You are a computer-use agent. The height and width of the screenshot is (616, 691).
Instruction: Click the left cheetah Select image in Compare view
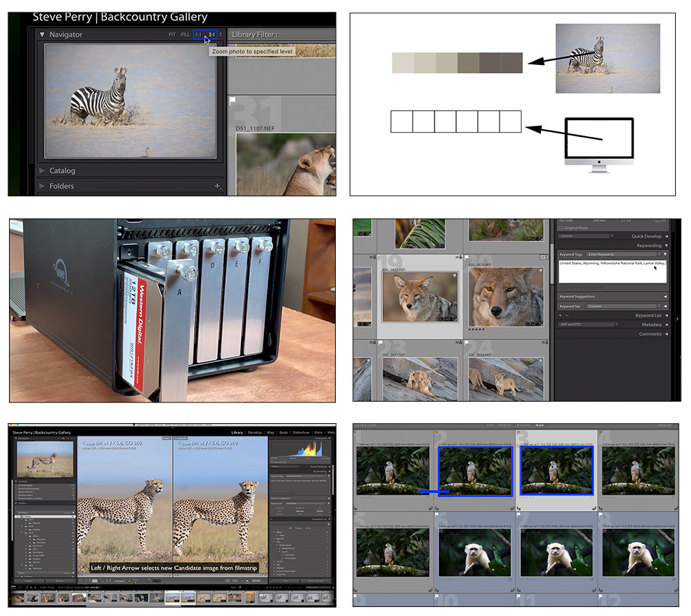(124, 505)
